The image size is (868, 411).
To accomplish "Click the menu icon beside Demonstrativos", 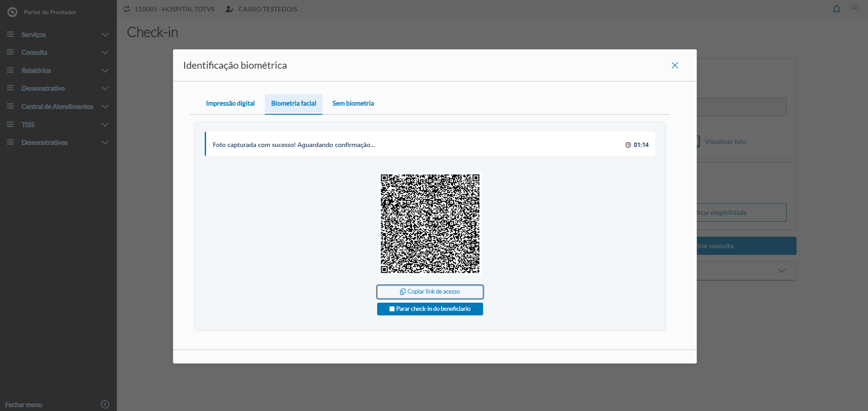I will pyautogui.click(x=10, y=142).
